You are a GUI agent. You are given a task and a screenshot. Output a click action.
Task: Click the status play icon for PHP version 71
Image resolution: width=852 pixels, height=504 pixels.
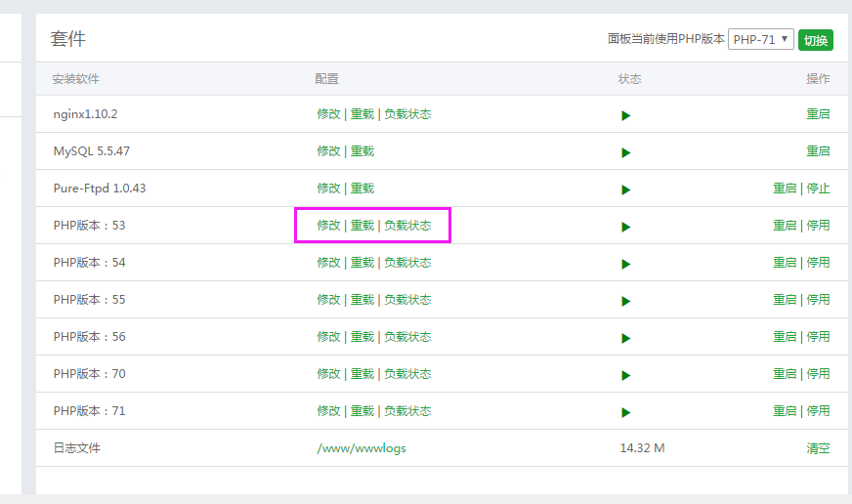625,412
